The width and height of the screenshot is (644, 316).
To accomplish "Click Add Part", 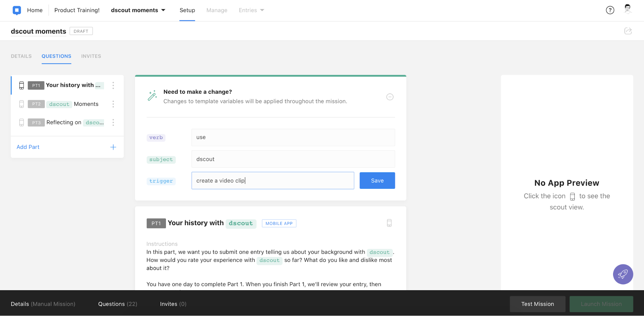I will (28, 147).
